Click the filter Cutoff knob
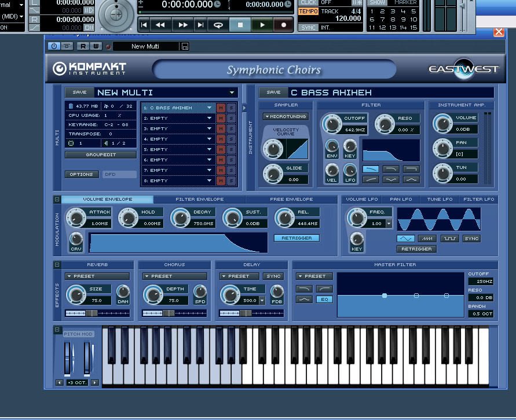The image size is (516, 420). coord(331,124)
